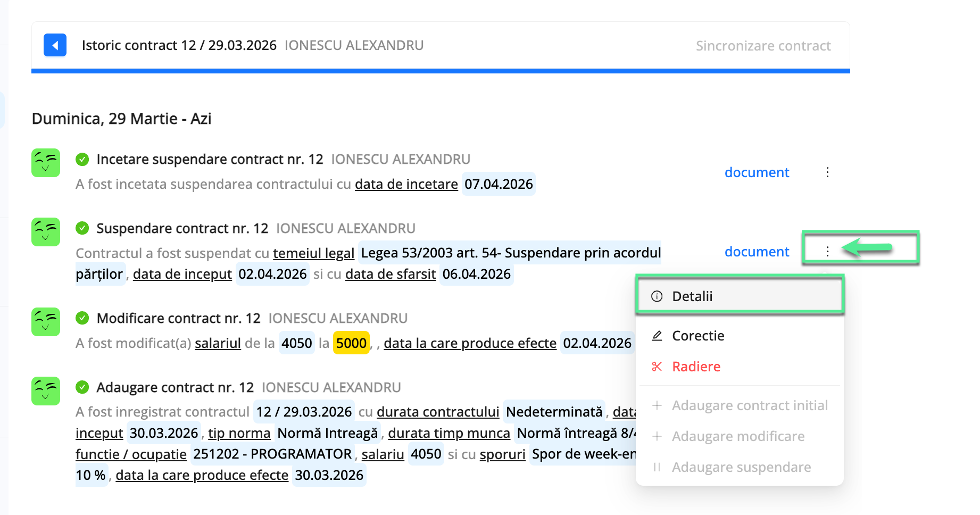Open the three-dot menu on Suspendare contract row
Screen dimensions: 980x515
tap(828, 251)
